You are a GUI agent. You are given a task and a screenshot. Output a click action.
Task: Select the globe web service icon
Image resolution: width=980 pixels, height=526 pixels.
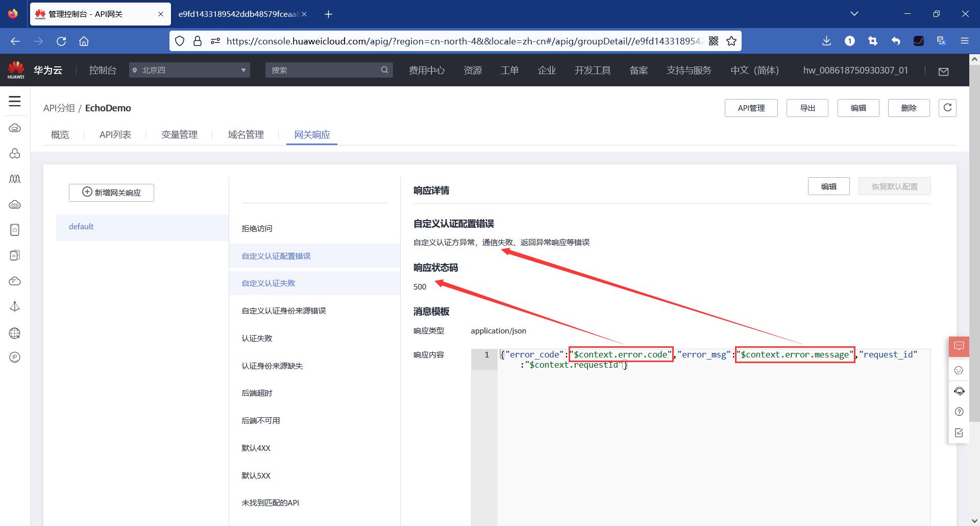click(15, 333)
